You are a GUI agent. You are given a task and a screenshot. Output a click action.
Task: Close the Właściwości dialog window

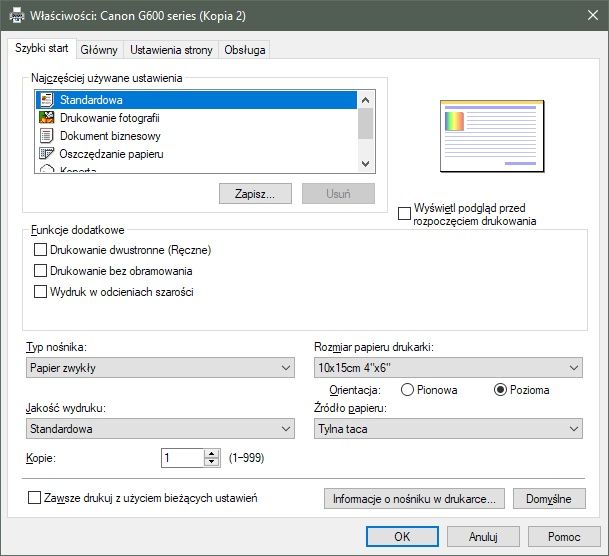coord(593,16)
